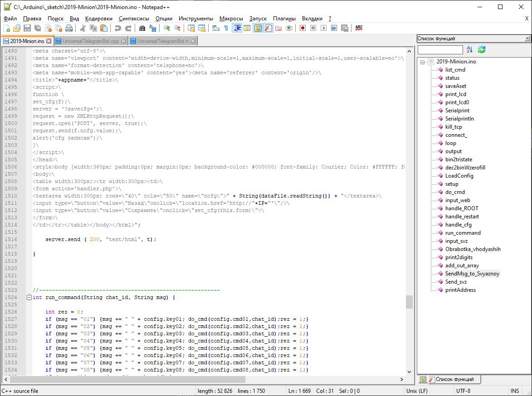
Task: Click the Print toolbar icon
Action: coord(69,28)
